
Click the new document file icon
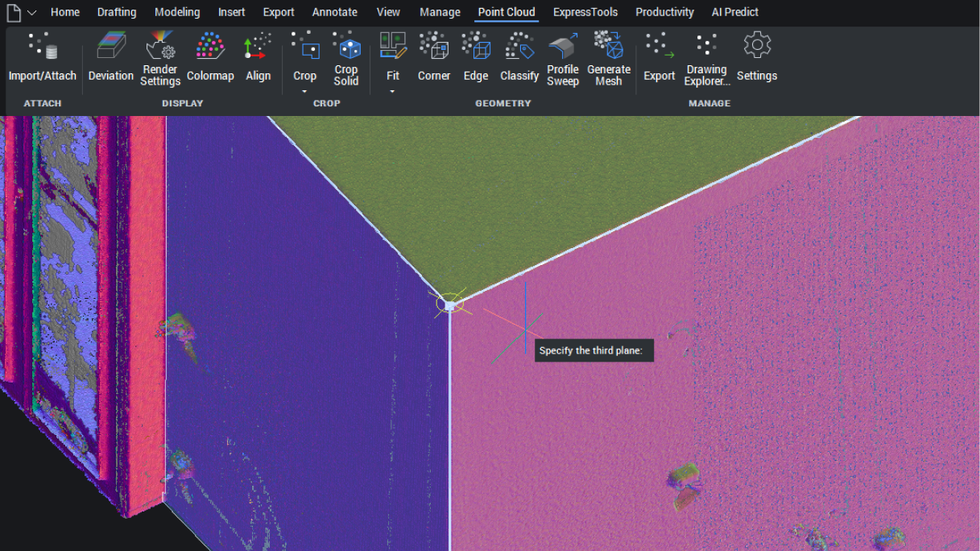click(14, 12)
